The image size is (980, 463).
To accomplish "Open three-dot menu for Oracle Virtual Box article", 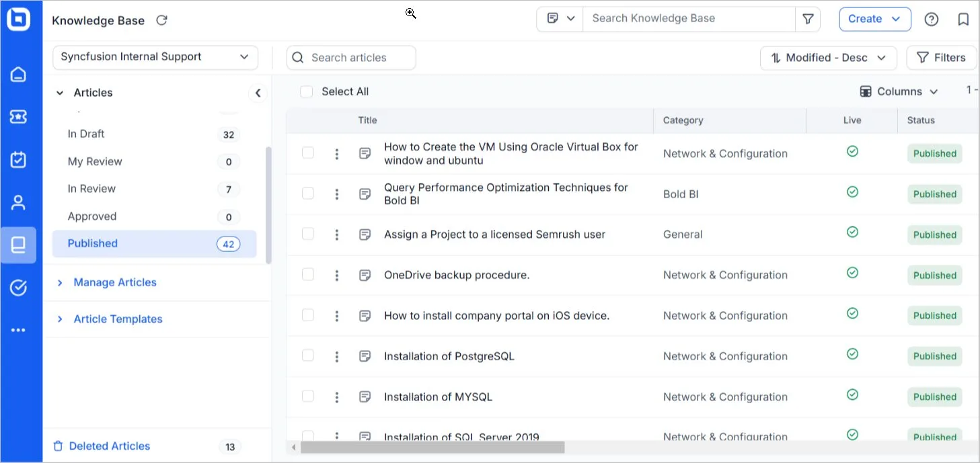I will point(337,154).
